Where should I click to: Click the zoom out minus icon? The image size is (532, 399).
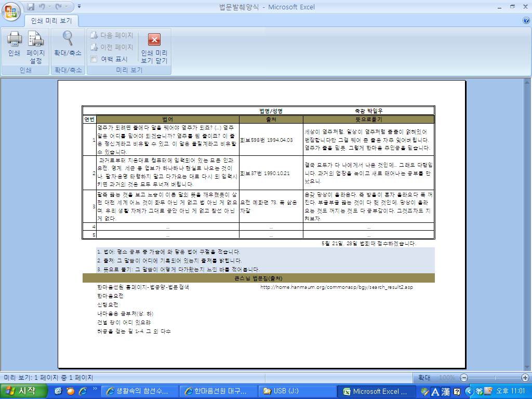click(x=464, y=378)
